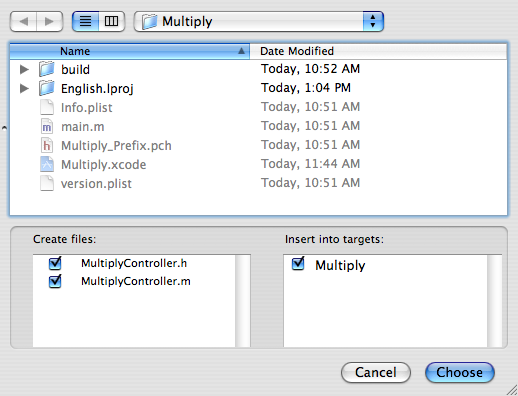Go forward with the right arrow button
The width and height of the screenshot is (518, 396).
49,22
